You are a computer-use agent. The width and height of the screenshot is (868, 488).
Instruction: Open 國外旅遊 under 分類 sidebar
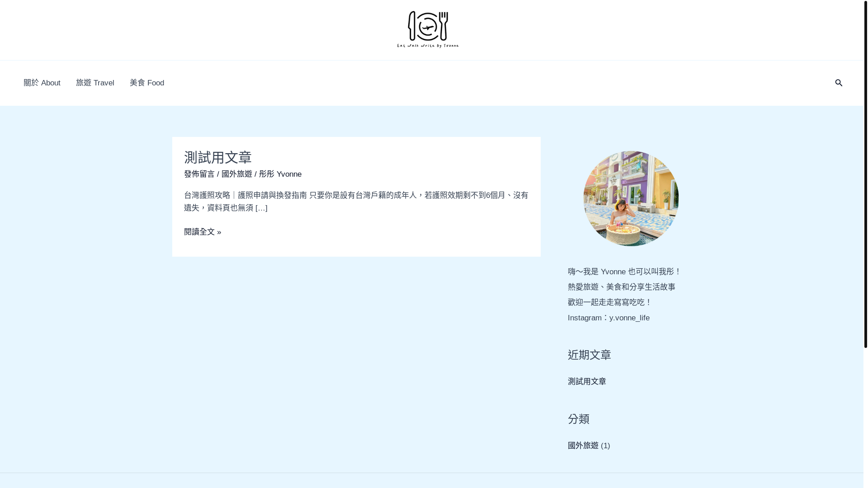click(583, 446)
